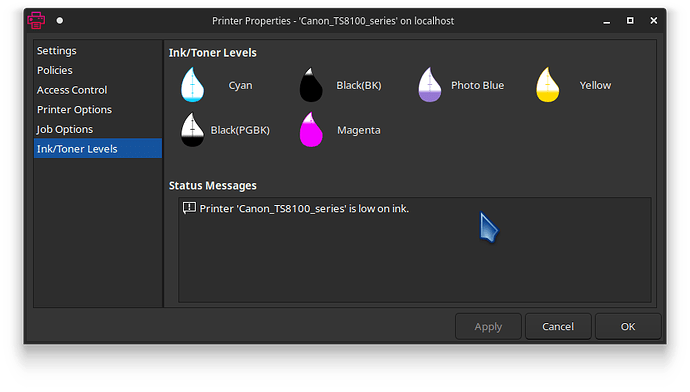The image size is (690, 392).
Task: Click the 'Black(PGBK)' label
Action: tap(240, 130)
